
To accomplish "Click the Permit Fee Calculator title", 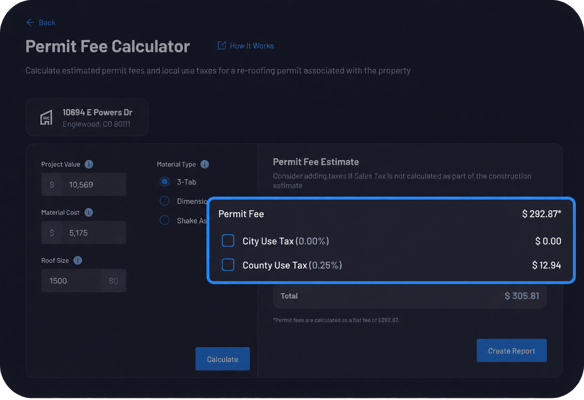I will [x=108, y=47].
